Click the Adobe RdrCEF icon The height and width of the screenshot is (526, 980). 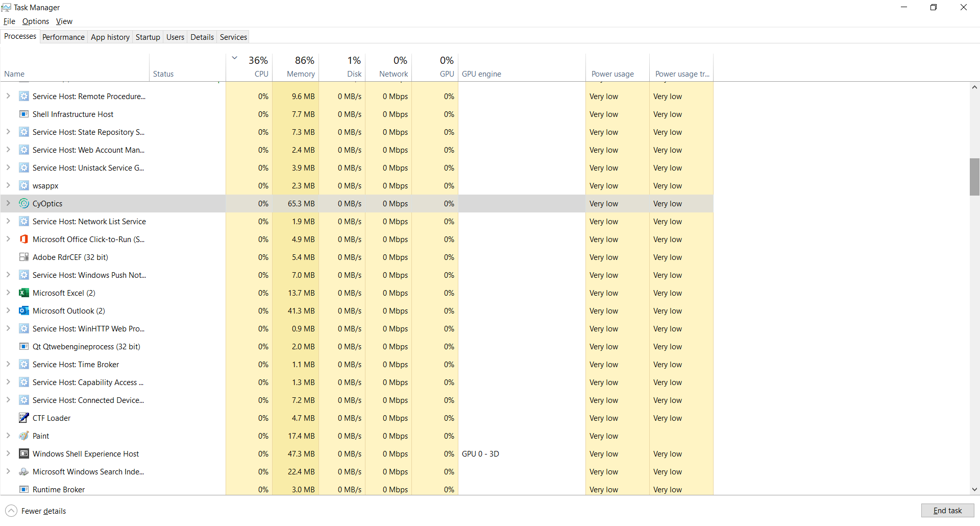tap(24, 257)
